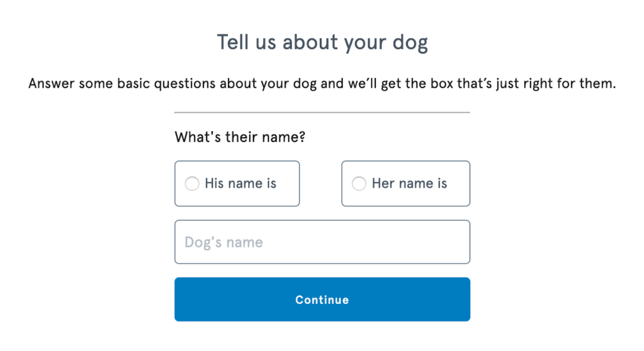Select the "His name is" radio button
The image size is (644, 351).
pos(192,183)
